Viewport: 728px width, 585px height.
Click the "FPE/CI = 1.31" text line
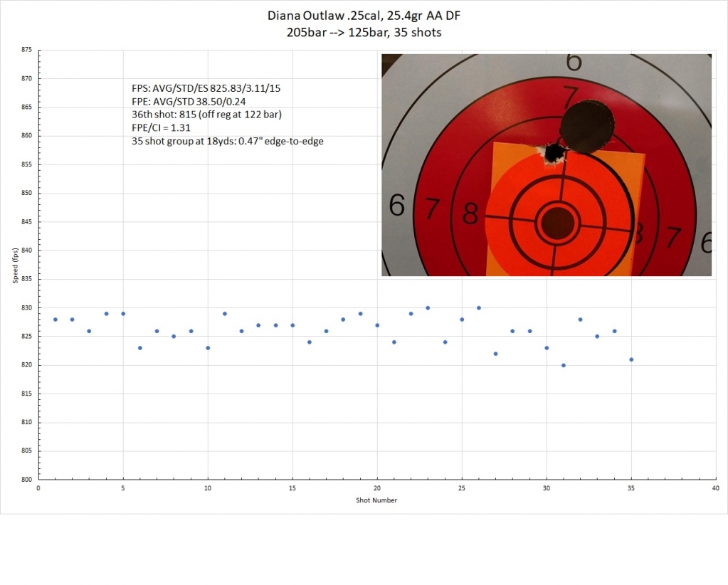[x=161, y=127]
